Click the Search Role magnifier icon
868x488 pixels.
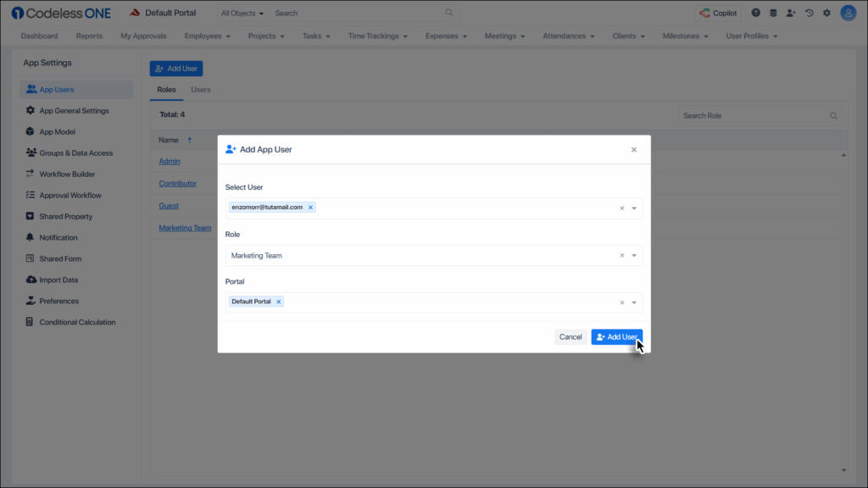click(834, 115)
